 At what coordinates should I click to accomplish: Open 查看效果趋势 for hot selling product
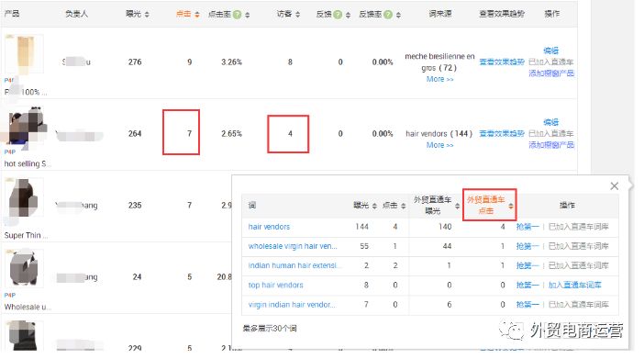[x=502, y=134]
